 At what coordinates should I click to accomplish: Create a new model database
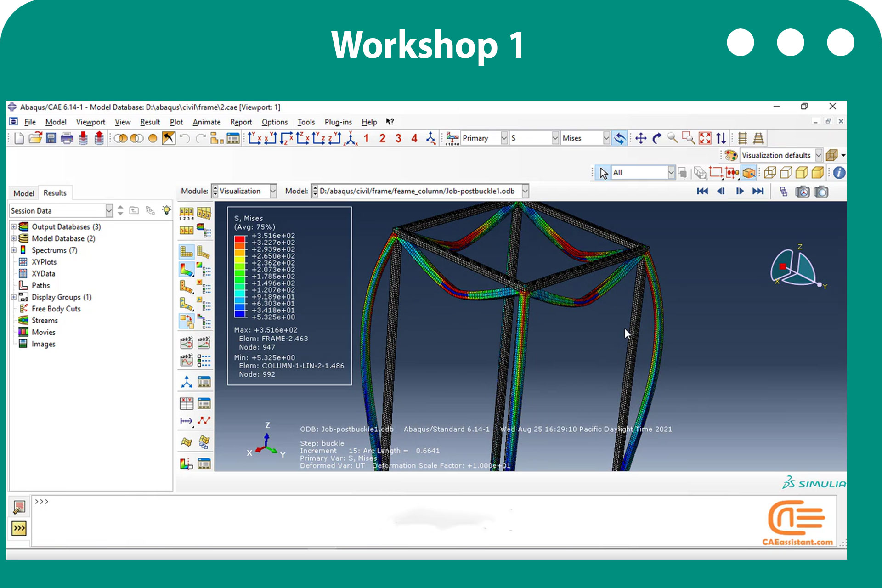coord(19,138)
